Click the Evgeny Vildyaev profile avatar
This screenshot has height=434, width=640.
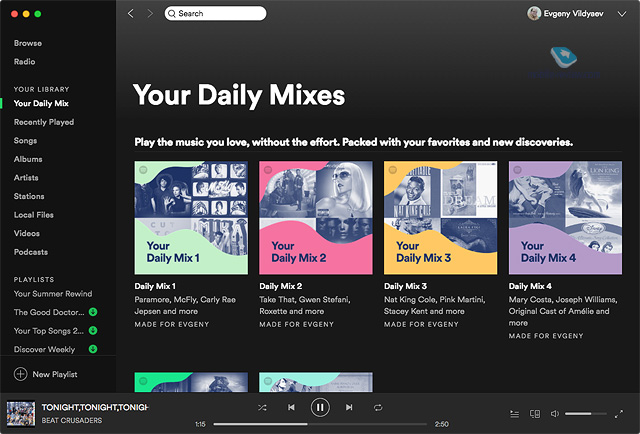pos(534,13)
